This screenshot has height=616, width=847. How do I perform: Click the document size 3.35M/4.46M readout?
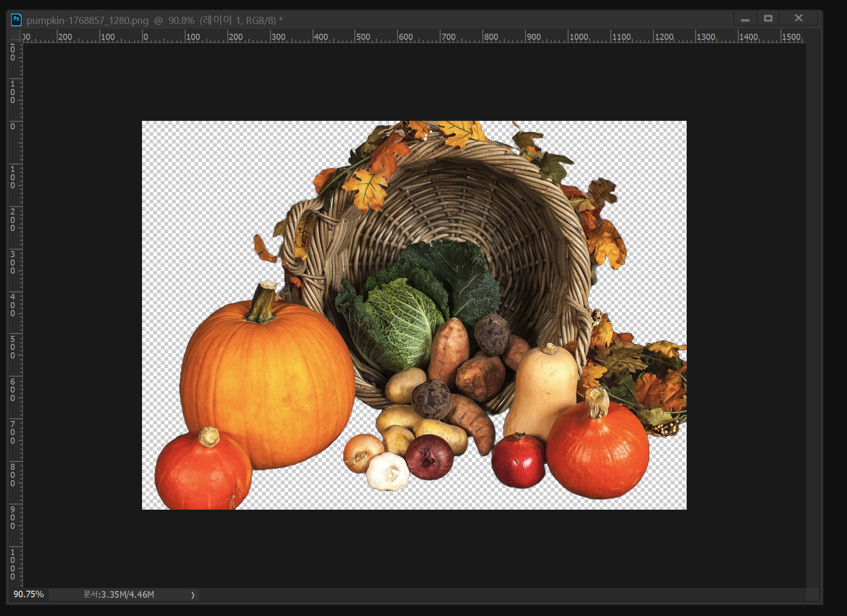click(119, 594)
